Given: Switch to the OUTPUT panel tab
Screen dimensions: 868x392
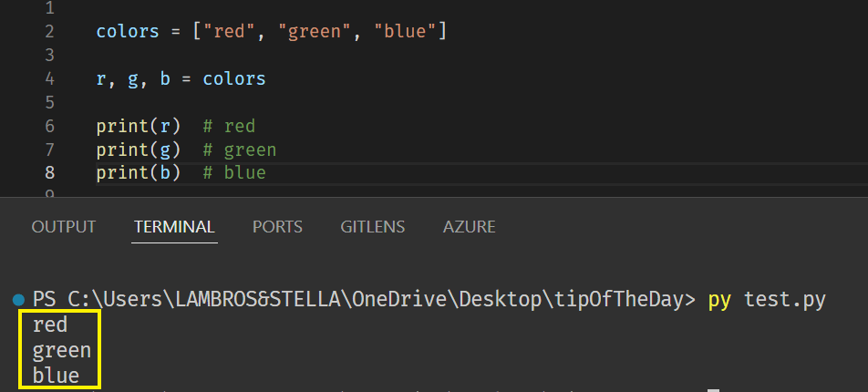Looking at the screenshot, I should [63, 226].
